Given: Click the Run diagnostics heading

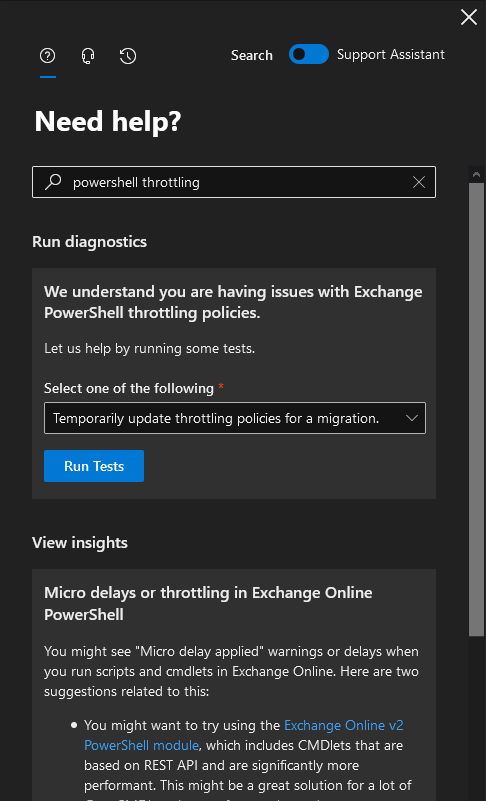Looking at the screenshot, I should point(89,242).
